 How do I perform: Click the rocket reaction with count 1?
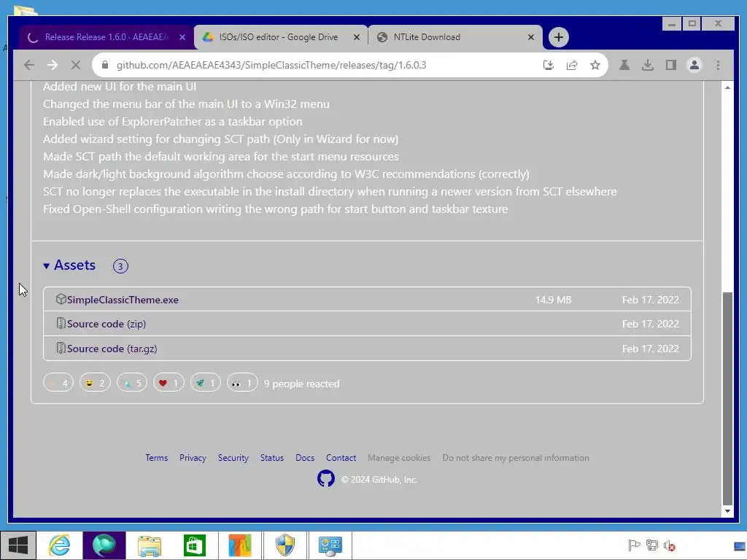point(205,382)
